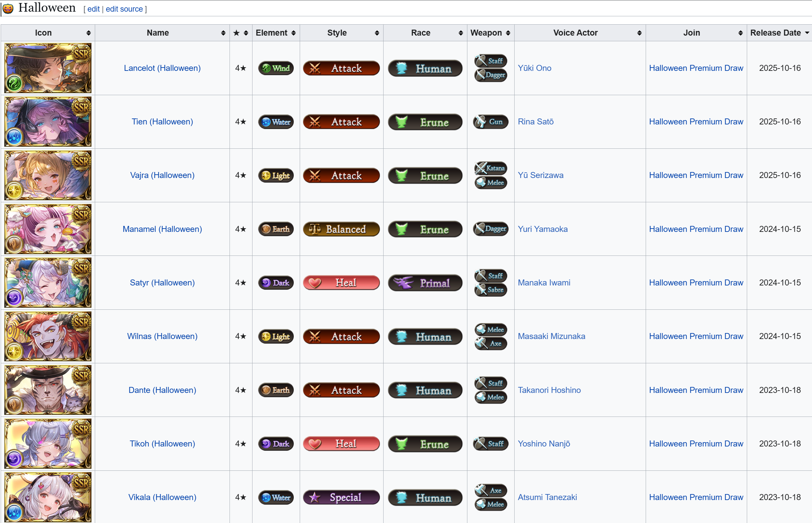Viewport: 812px width, 523px height.
Task: Click the Dagger weapon badge in Manamel's row
Action: [x=491, y=229]
